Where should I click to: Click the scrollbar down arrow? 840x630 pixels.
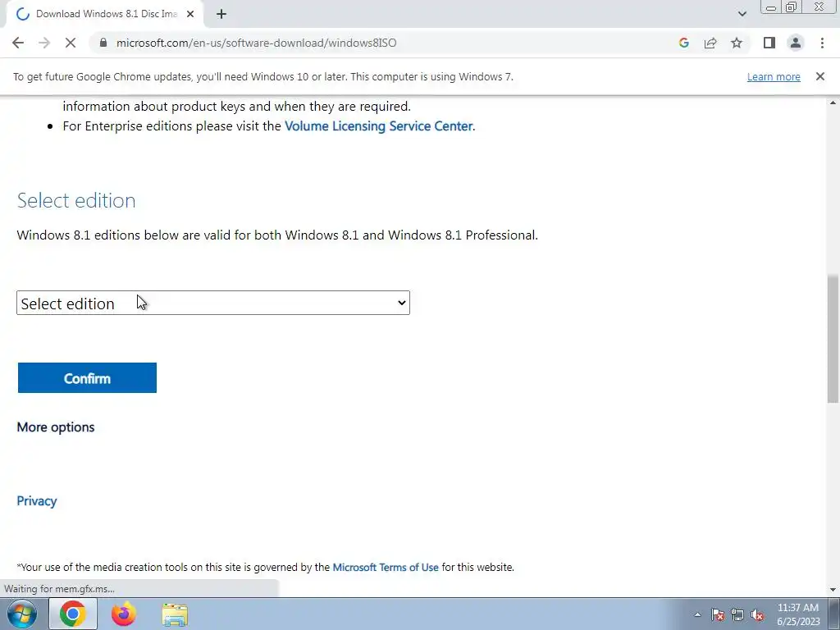point(833,589)
